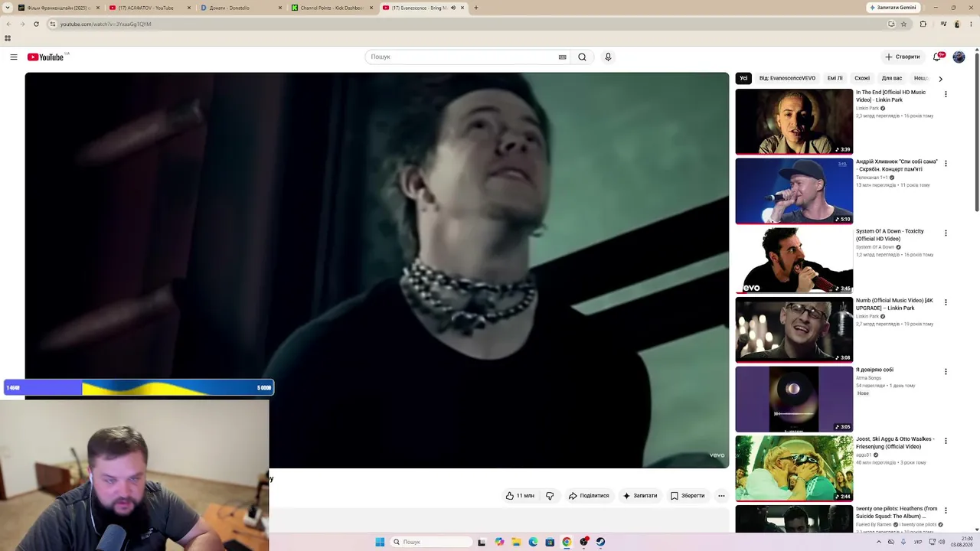The width and height of the screenshot is (980, 551).
Task: Open Chrome from the taskbar
Action: tap(567, 542)
